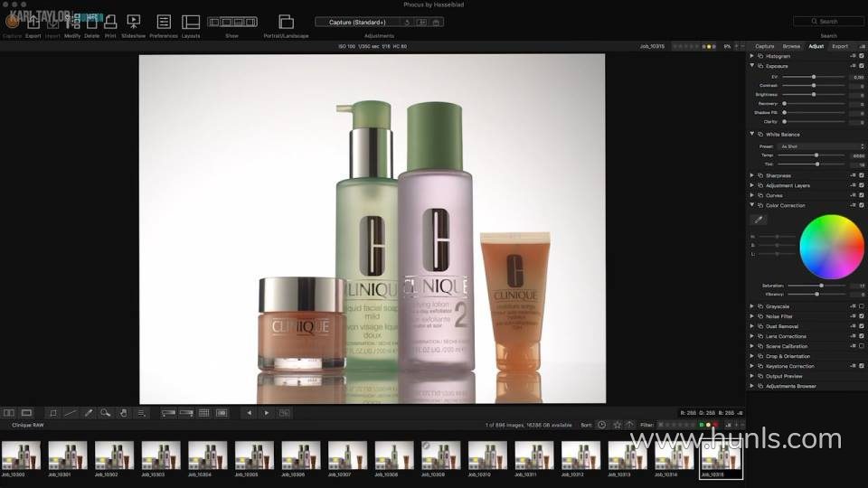868x488 pixels.
Task: Collapse the White Balance section
Action: click(x=751, y=134)
